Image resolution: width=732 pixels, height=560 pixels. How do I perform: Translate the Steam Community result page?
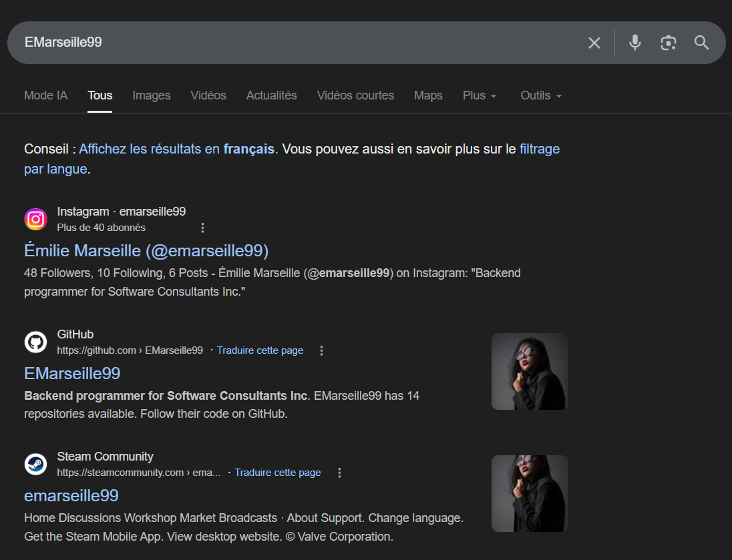(278, 473)
